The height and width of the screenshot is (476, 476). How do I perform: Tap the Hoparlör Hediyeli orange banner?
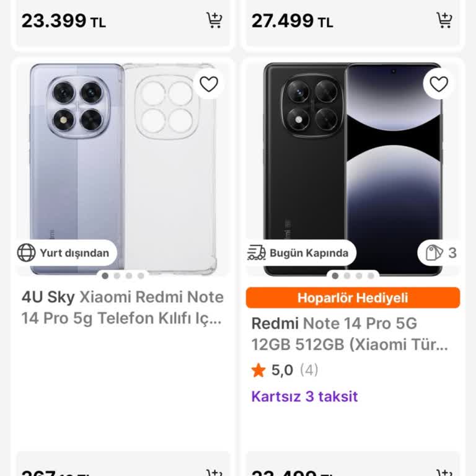pyautogui.click(x=353, y=297)
